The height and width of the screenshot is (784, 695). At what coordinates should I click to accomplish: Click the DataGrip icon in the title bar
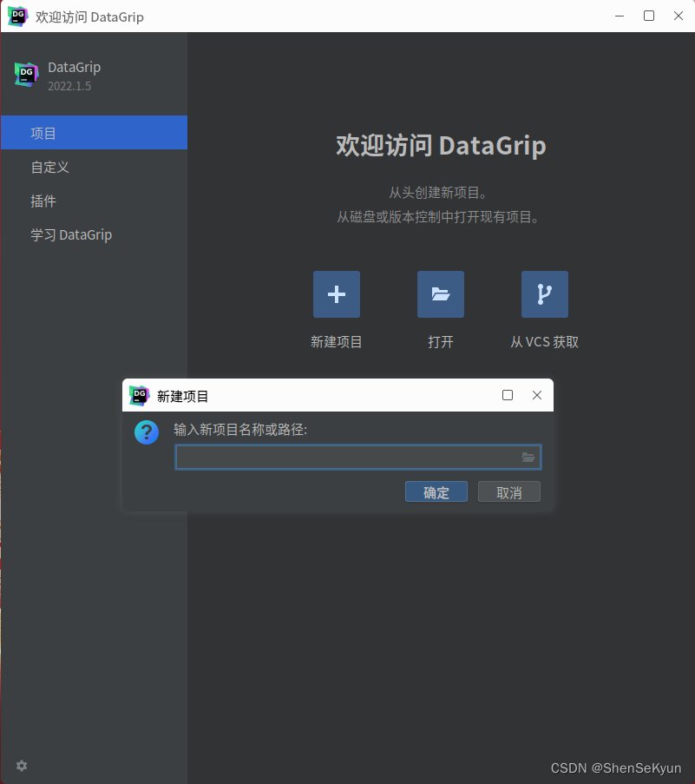click(x=17, y=16)
